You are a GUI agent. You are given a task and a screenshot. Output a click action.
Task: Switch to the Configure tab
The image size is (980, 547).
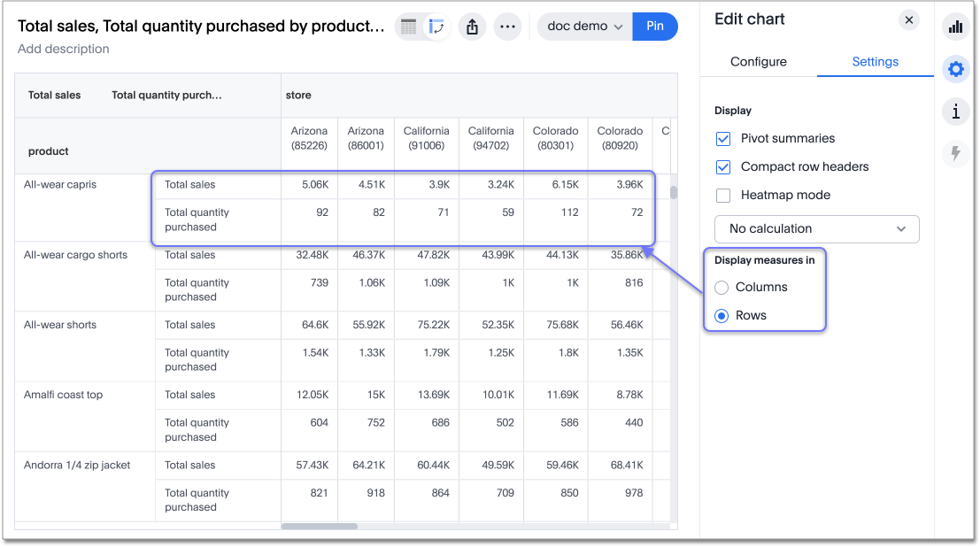click(758, 62)
